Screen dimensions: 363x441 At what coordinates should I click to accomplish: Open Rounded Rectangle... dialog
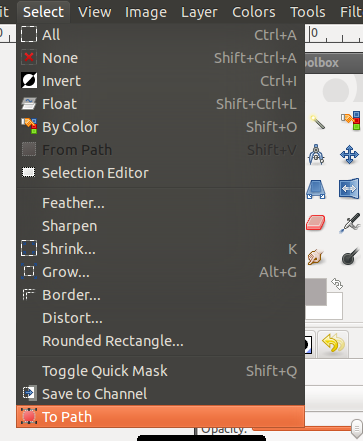160,341
